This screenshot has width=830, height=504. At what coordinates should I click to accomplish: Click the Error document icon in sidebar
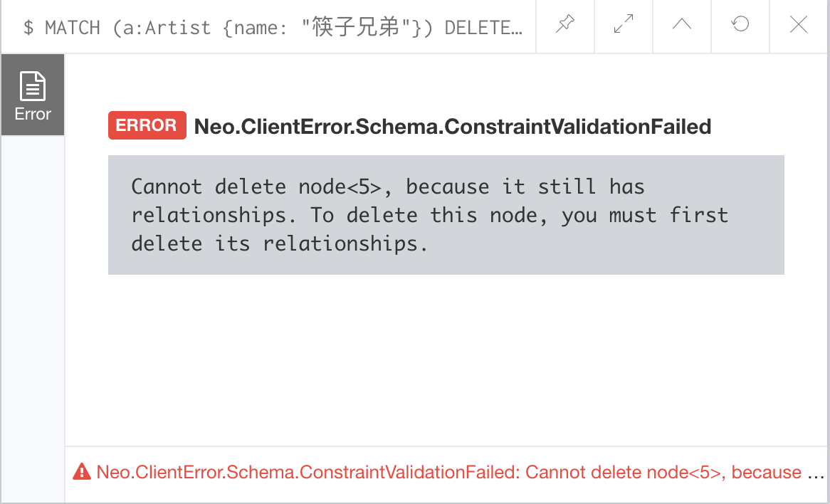click(x=33, y=86)
